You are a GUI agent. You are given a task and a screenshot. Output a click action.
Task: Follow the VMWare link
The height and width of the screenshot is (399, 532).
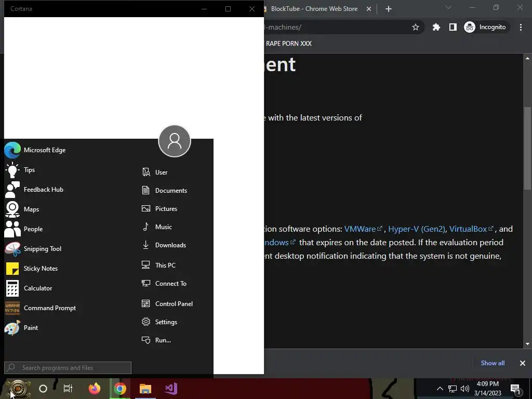(363, 229)
